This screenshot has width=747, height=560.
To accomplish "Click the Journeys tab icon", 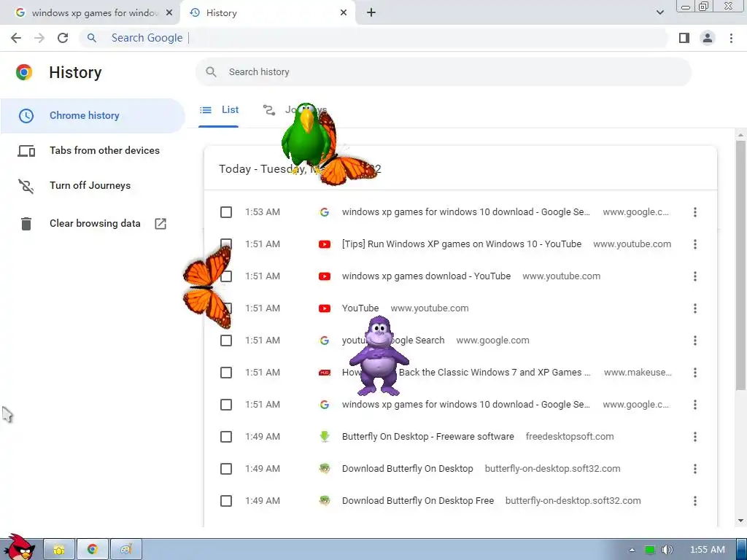I will tap(269, 110).
